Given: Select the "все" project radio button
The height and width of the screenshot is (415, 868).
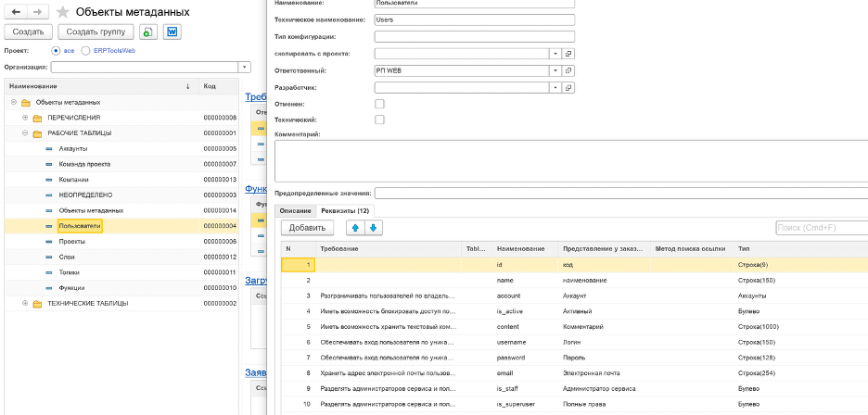Looking at the screenshot, I should click(56, 50).
